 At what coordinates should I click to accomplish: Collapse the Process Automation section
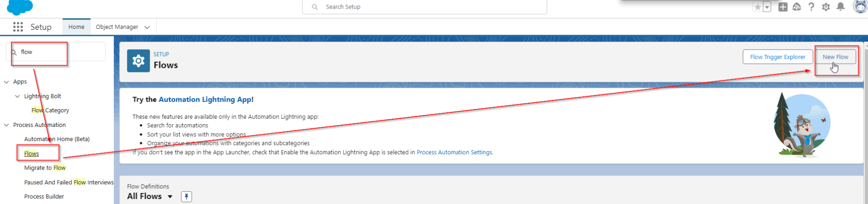coord(6,125)
